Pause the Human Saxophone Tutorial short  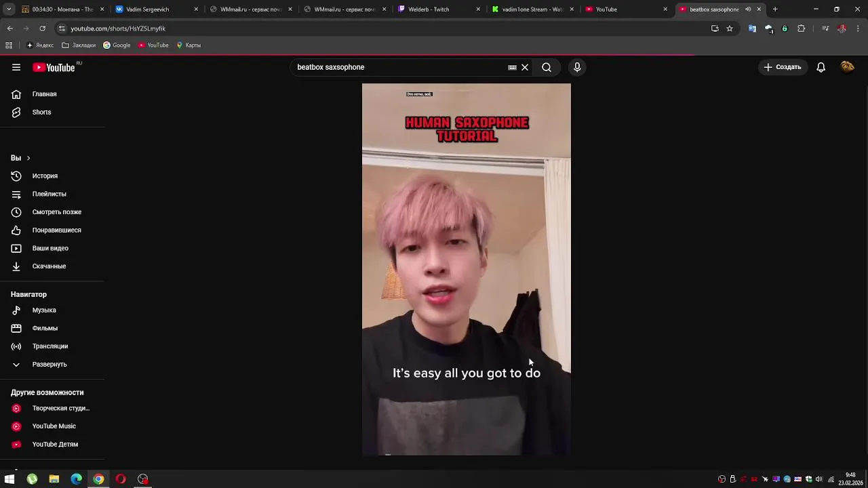467,269
